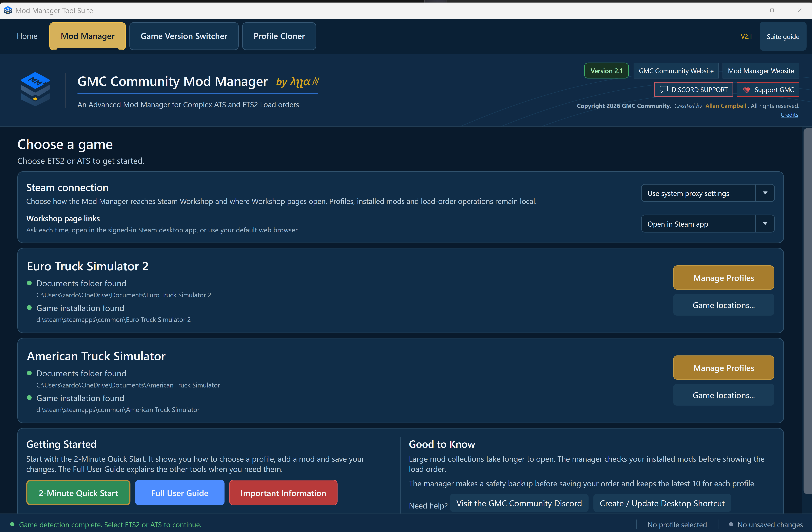Open the GMC Community Website
Image resolution: width=812 pixels, height=532 pixels.
(x=676, y=71)
